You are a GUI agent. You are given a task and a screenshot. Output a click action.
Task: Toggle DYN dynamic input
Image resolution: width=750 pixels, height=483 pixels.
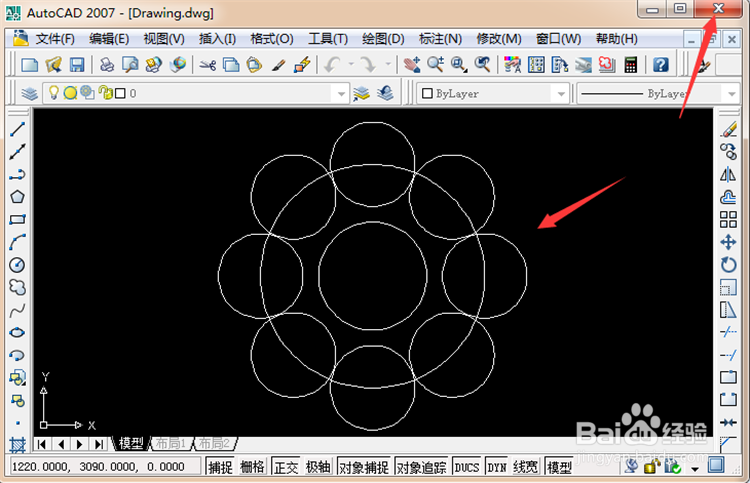point(497,467)
